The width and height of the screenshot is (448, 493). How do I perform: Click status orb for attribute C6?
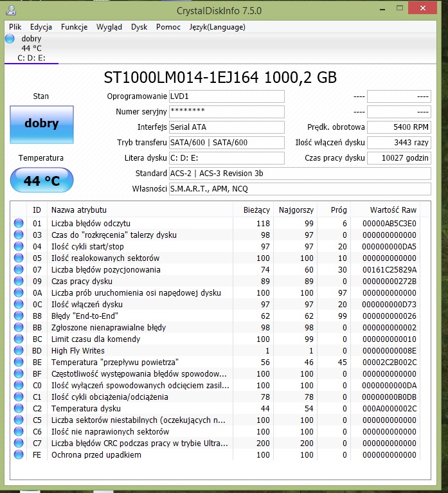click(19, 432)
